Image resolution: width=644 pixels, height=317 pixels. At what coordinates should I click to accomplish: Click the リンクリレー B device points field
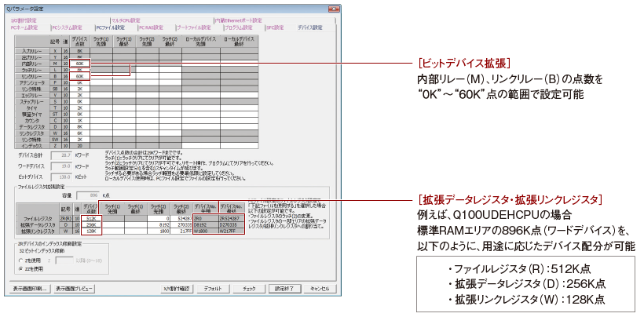80,76
